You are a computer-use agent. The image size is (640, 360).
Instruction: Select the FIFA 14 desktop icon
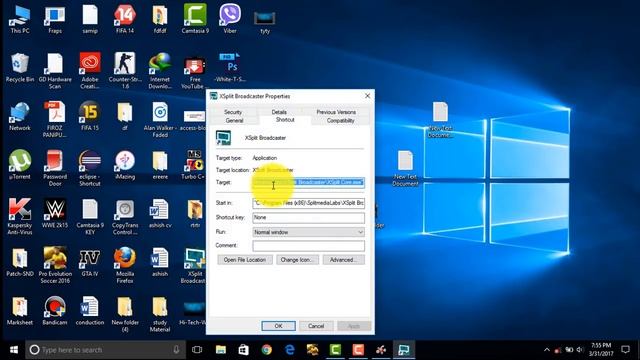[x=125, y=19]
